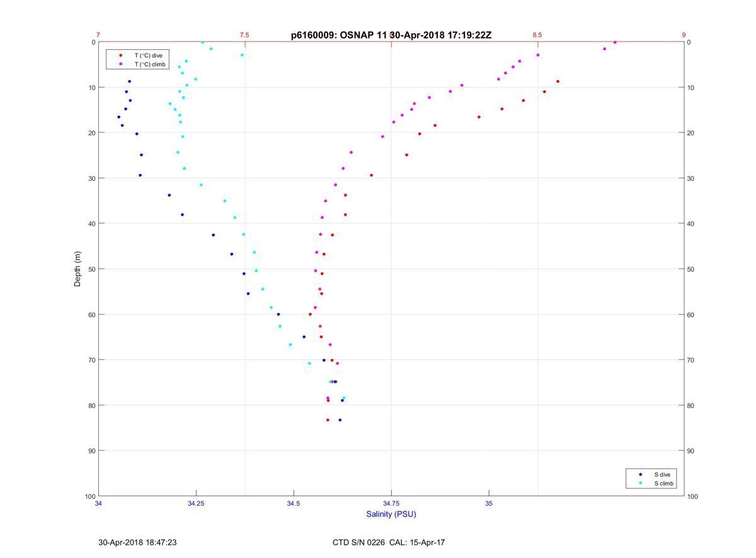
Task: Click the '50' depth tick on right axis
Action: pos(691,269)
